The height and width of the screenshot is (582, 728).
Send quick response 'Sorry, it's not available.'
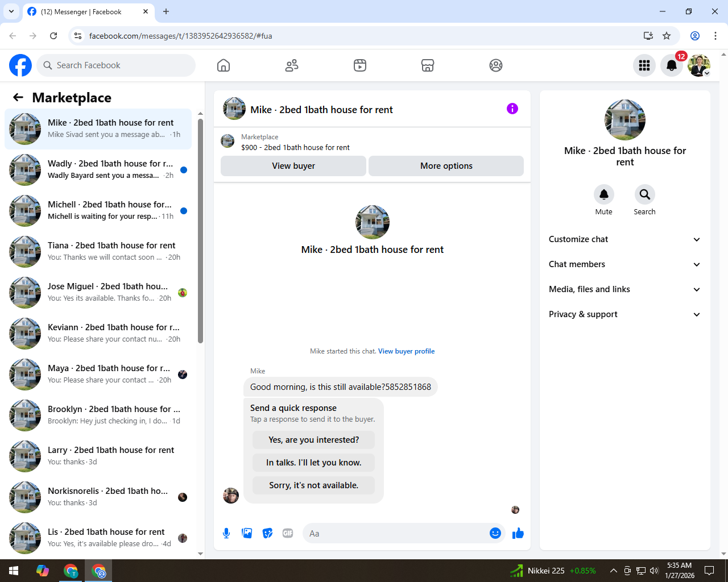click(314, 485)
